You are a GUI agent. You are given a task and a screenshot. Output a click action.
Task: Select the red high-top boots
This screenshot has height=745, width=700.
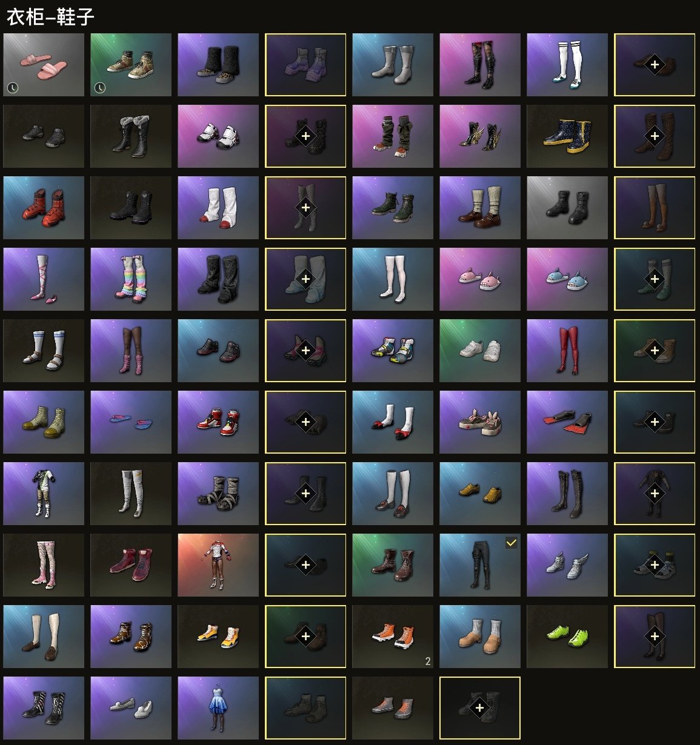click(x=44, y=208)
